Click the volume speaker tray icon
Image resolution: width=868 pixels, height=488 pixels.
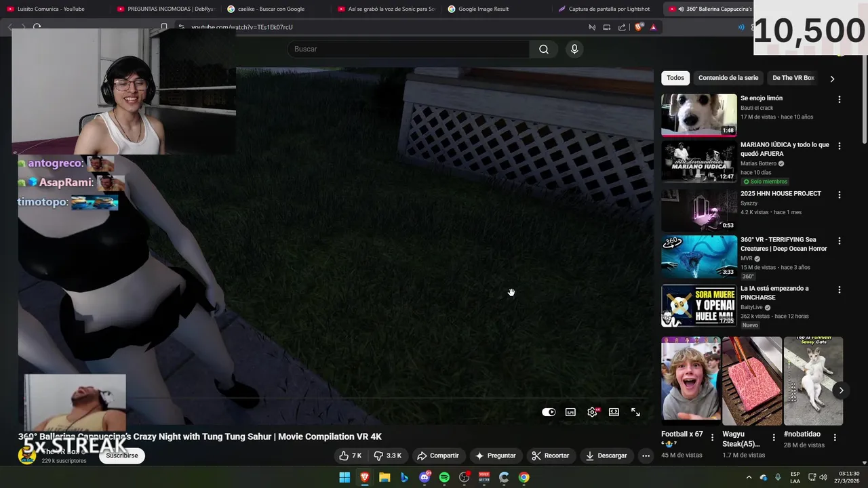[823, 477]
